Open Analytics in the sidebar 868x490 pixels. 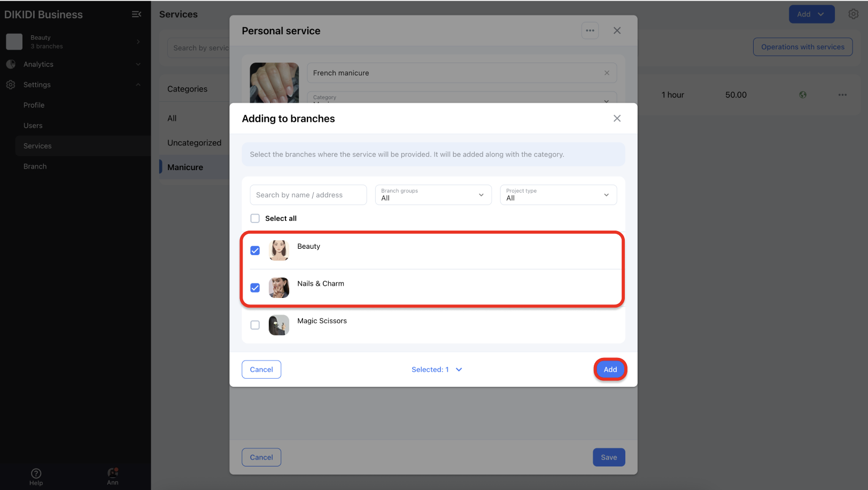coord(38,64)
